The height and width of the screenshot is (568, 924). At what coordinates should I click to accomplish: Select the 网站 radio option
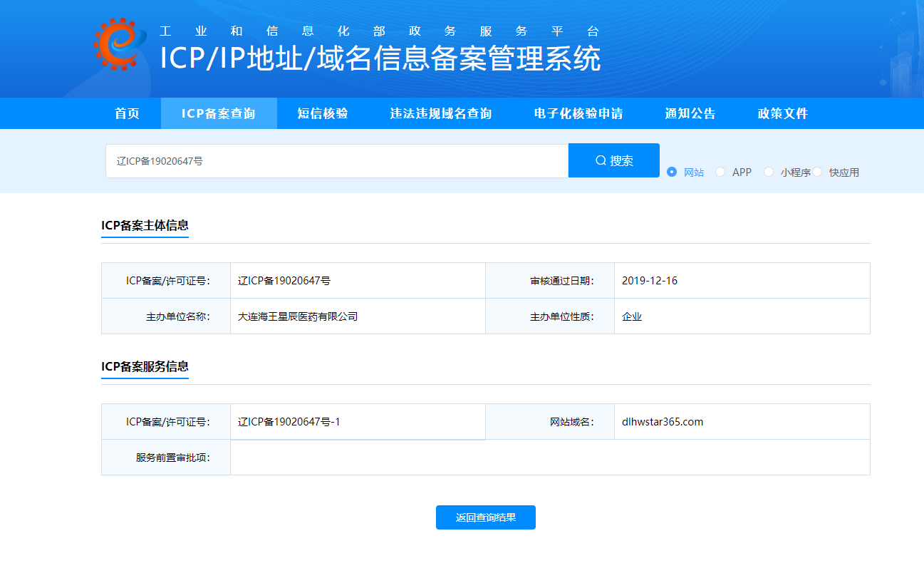[672, 172]
